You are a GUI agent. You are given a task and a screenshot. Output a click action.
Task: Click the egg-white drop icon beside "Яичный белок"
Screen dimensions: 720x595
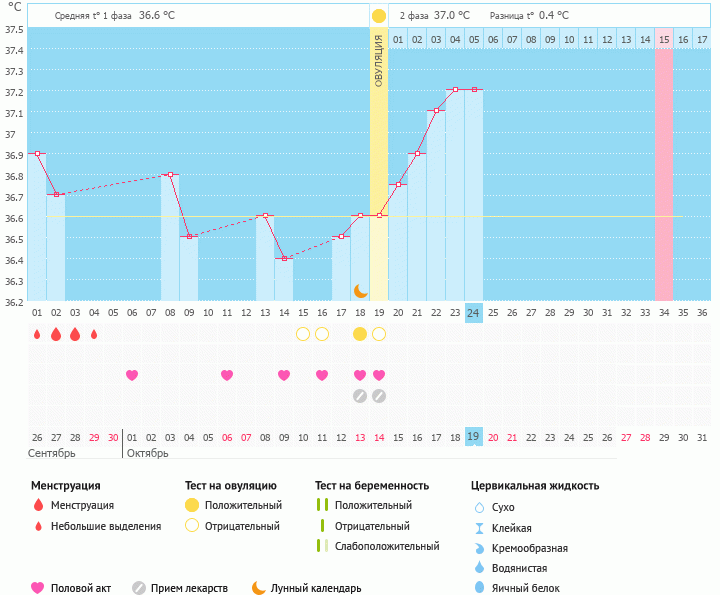(480, 588)
